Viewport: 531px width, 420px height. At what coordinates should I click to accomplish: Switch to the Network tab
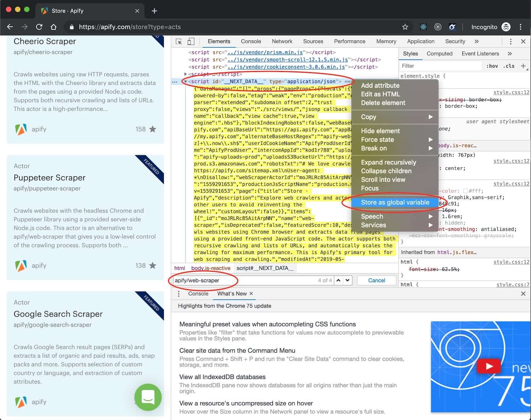pos(282,41)
